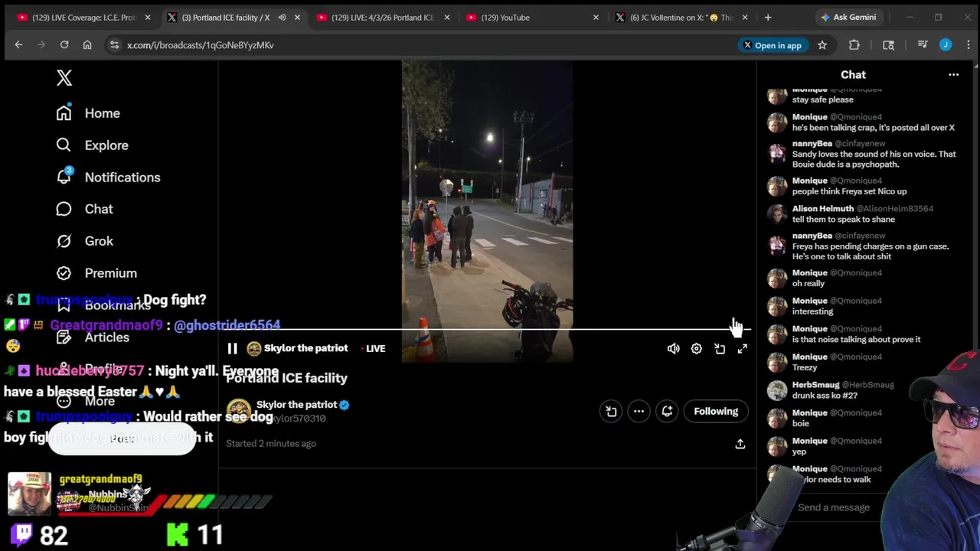This screenshot has height=551, width=980.
Task: Open browser extensions puzzle icon
Action: click(x=854, y=45)
